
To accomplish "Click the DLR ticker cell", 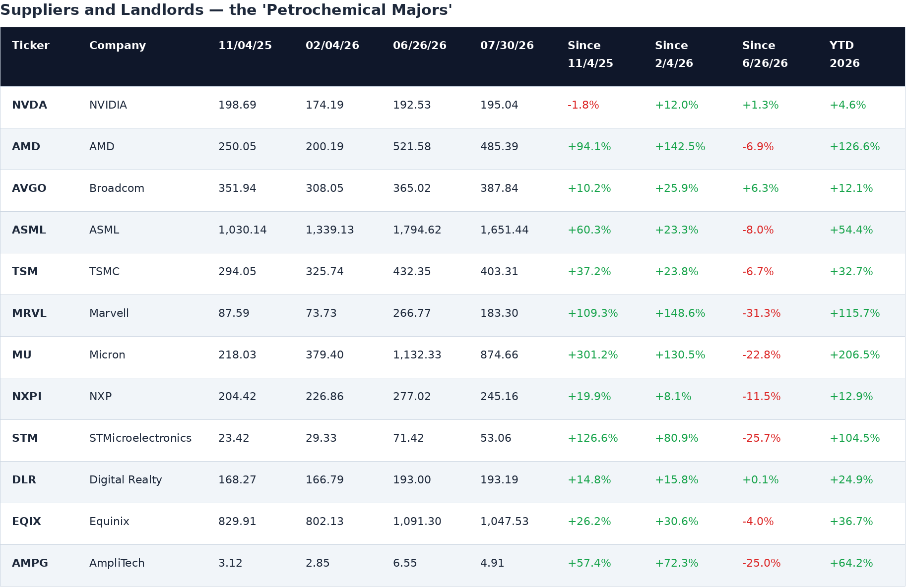I will pos(24,480).
